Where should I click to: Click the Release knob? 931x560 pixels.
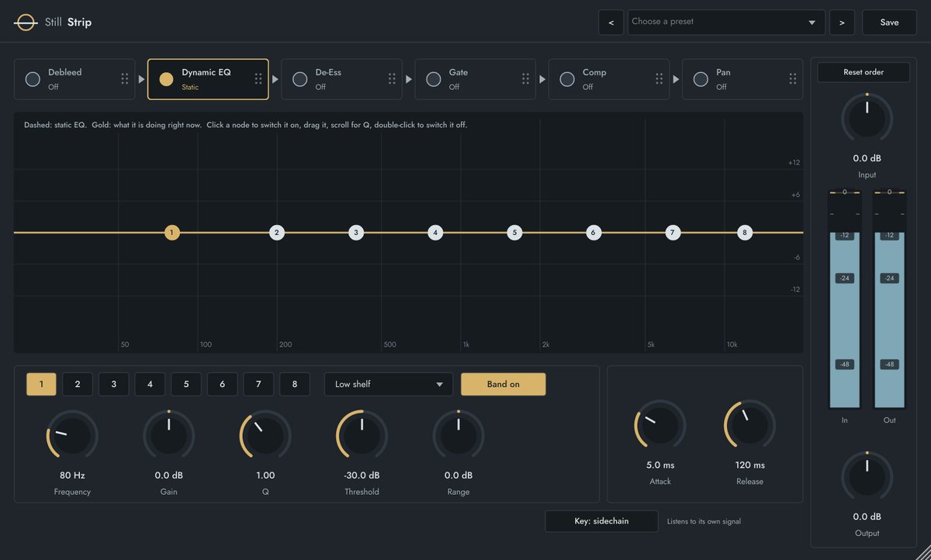[749, 426]
